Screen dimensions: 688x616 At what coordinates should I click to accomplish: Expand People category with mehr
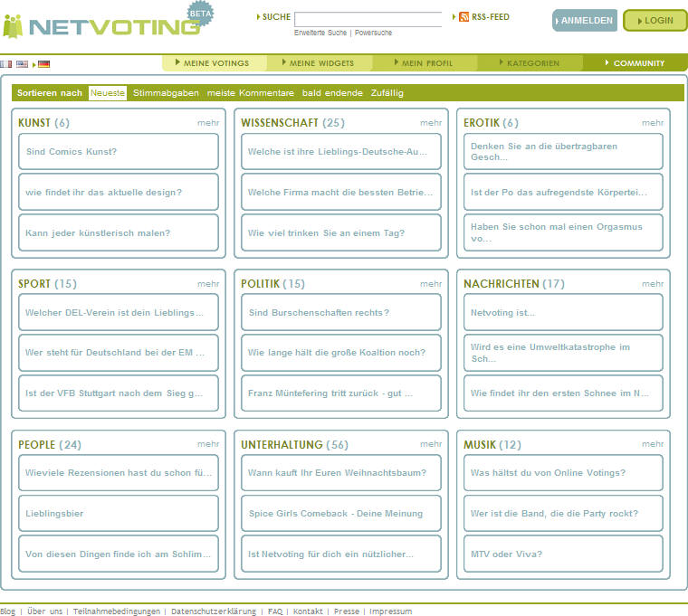208,444
